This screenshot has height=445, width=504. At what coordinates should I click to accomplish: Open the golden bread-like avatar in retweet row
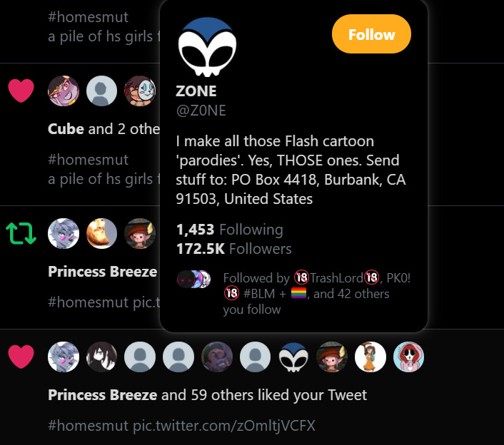(x=101, y=233)
